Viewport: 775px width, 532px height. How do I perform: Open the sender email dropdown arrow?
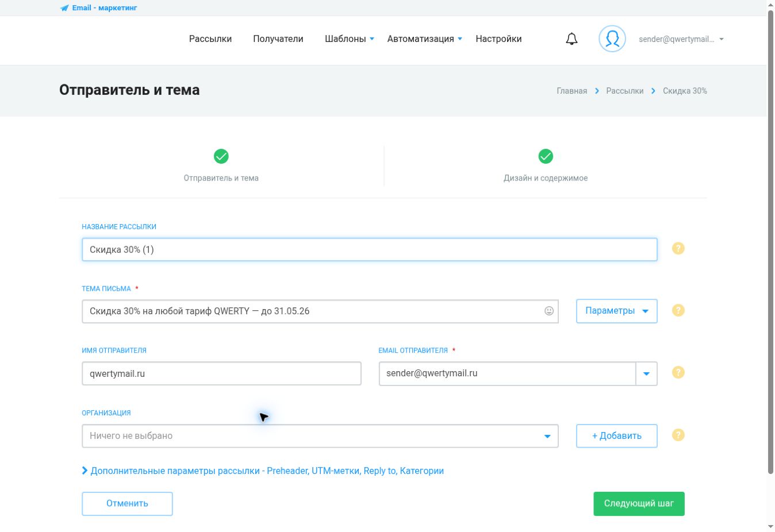pyautogui.click(x=646, y=373)
